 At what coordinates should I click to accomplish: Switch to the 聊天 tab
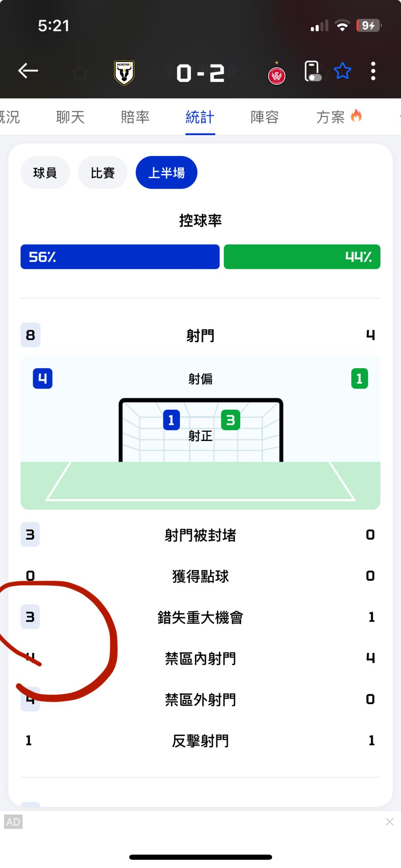(71, 117)
